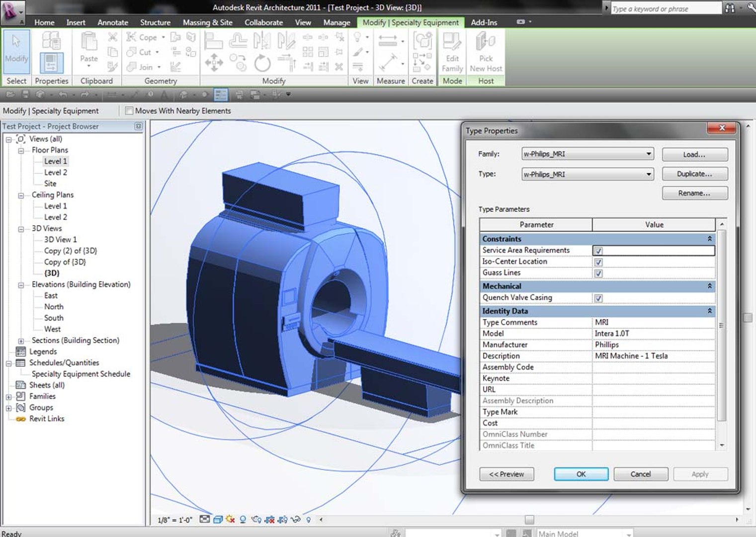Viewport: 756px width, 537px height.
Task: Click the Load... button
Action: [695, 155]
